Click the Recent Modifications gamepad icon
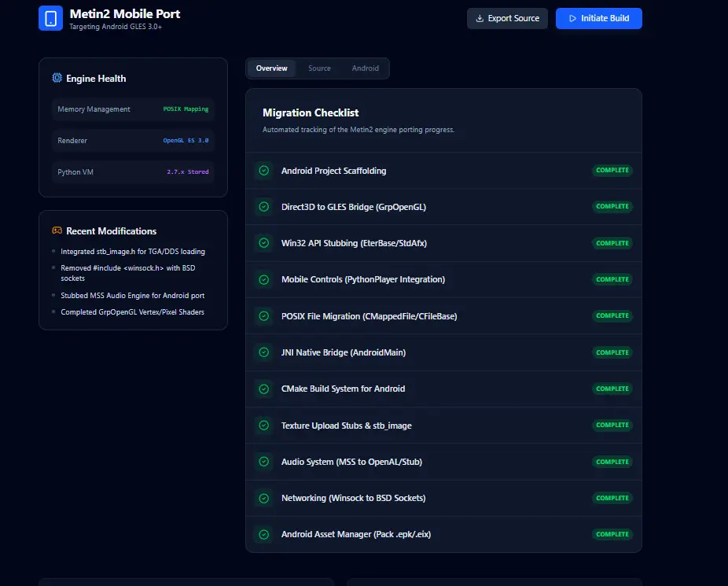The height and width of the screenshot is (586, 728). pyautogui.click(x=57, y=230)
